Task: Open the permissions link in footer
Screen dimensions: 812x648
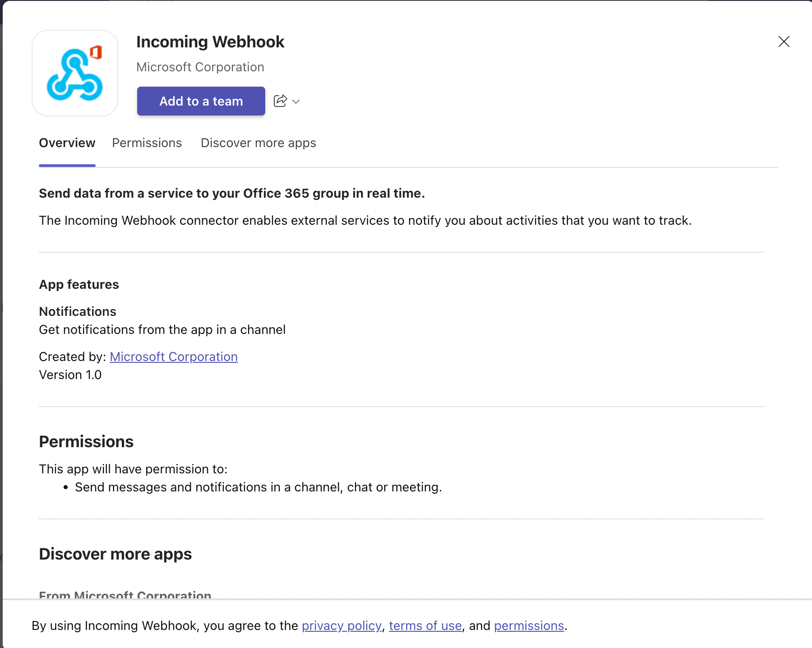Action: (529, 625)
